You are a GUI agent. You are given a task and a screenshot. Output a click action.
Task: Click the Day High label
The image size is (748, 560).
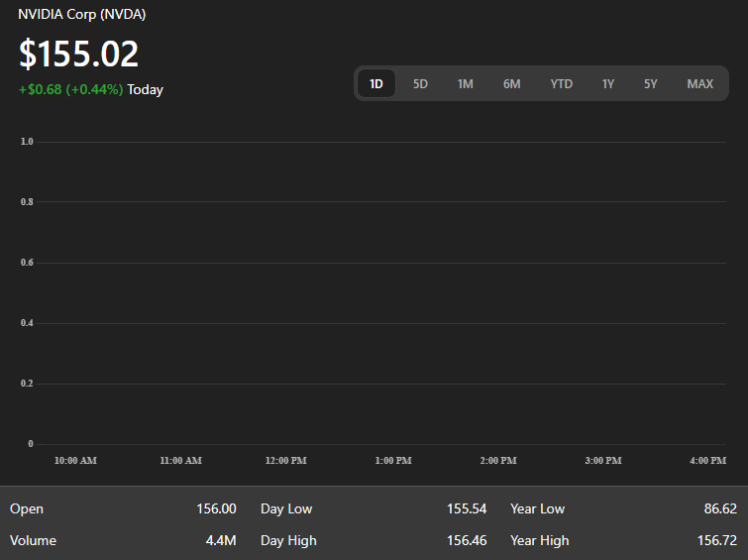point(288,541)
